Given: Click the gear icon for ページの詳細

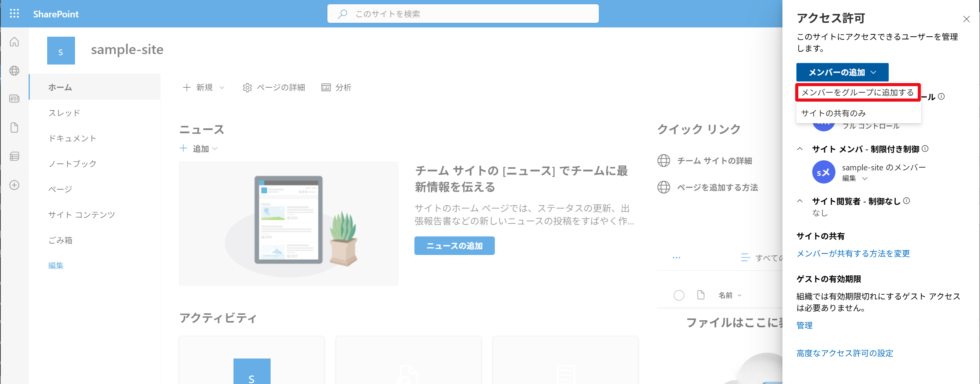Looking at the screenshot, I should pos(247,88).
